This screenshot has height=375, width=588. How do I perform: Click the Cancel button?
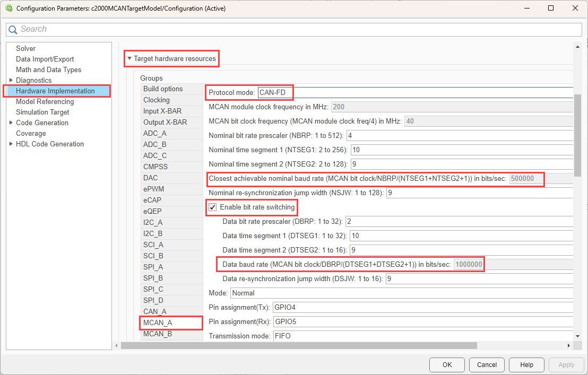point(487,364)
